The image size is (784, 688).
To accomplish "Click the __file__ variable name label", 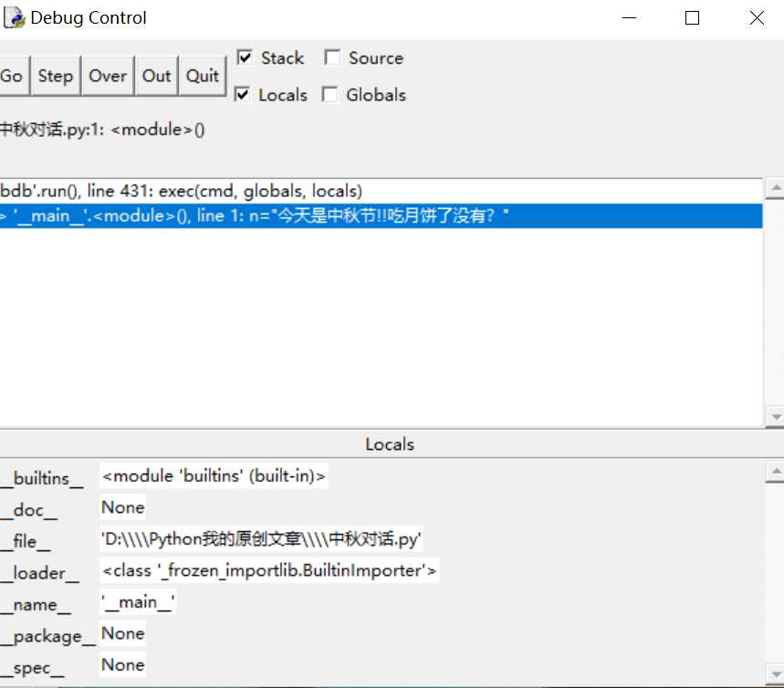I will tap(25, 541).
